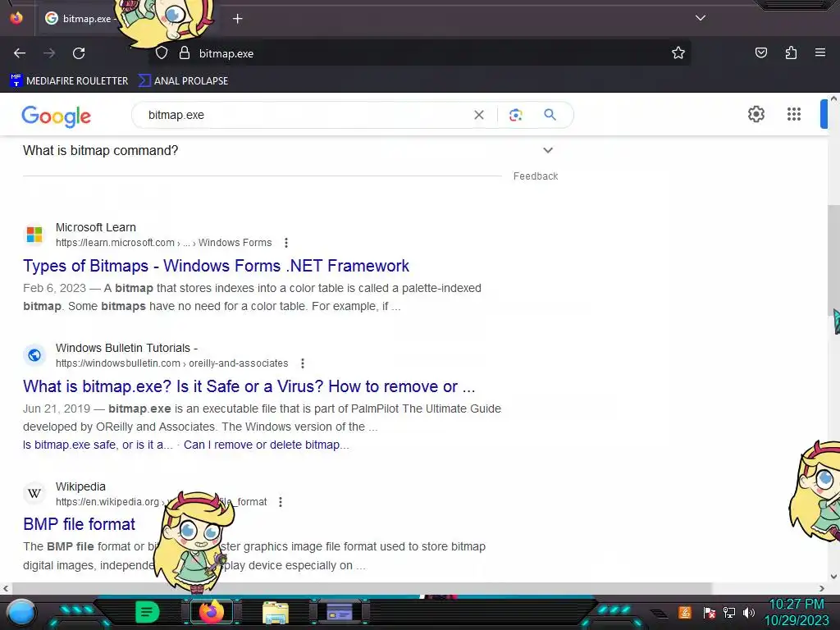Search by image with Google Lens
The height and width of the screenshot is (630, 840).
pos(515,115)
